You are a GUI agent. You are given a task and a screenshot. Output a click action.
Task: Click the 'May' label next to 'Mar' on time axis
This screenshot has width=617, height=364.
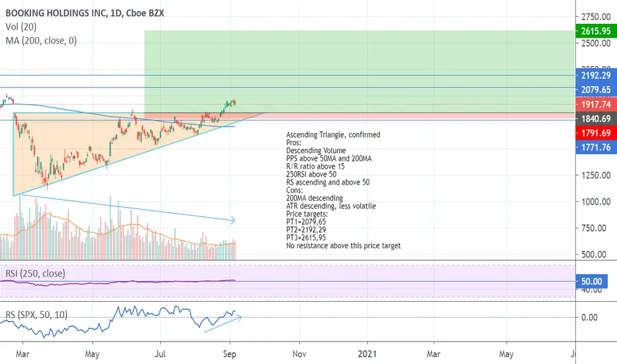92,354
